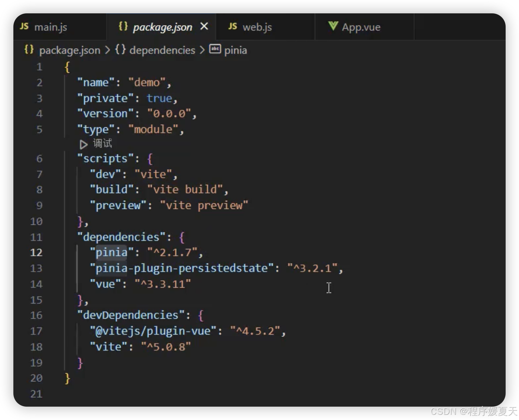Click the "demo" value
This screenshot has width=519, height=420.
coord(147,82)
